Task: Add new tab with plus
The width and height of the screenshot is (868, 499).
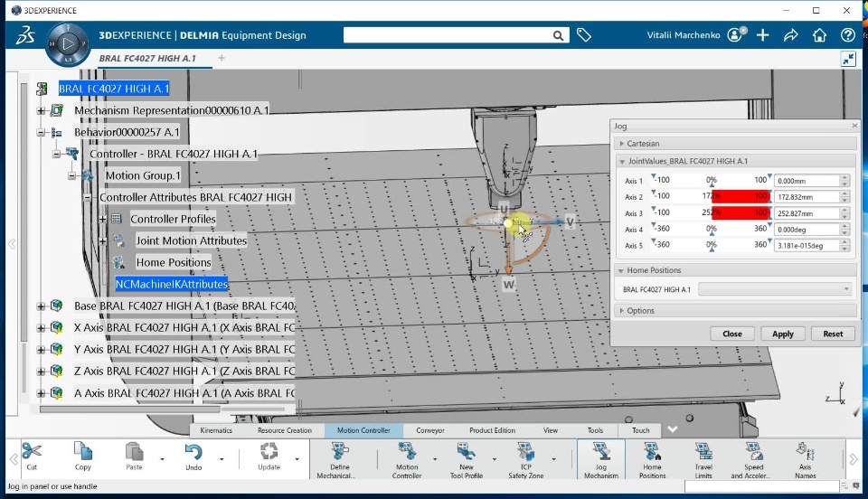Action: coord(222,58)
